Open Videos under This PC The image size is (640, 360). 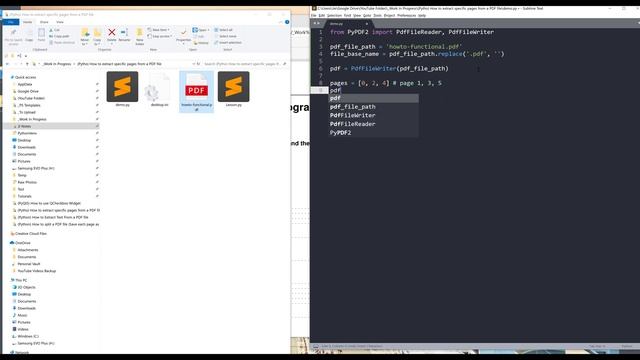[23, 329]
